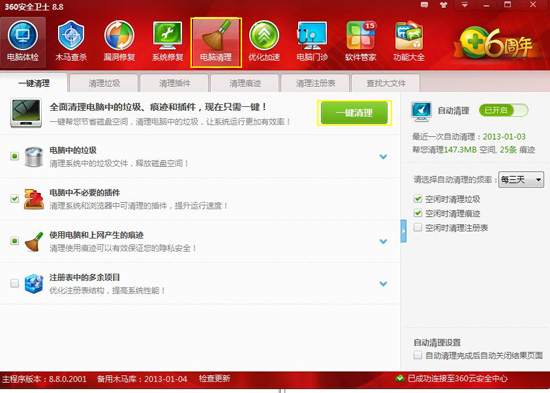Expand the 注册表中的多余项目 chevron
550x393 pixels.
click(x=383, y=283)
